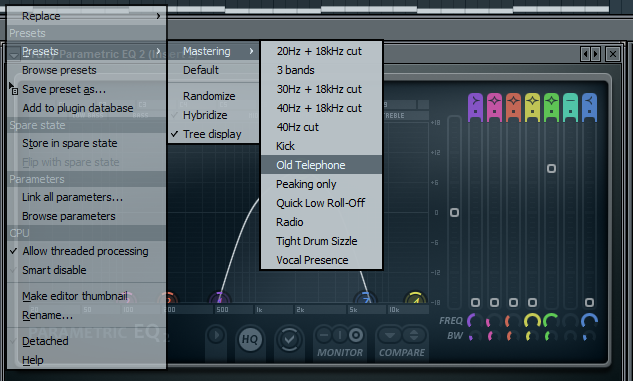Toggle Allow threaded processing

86,251
